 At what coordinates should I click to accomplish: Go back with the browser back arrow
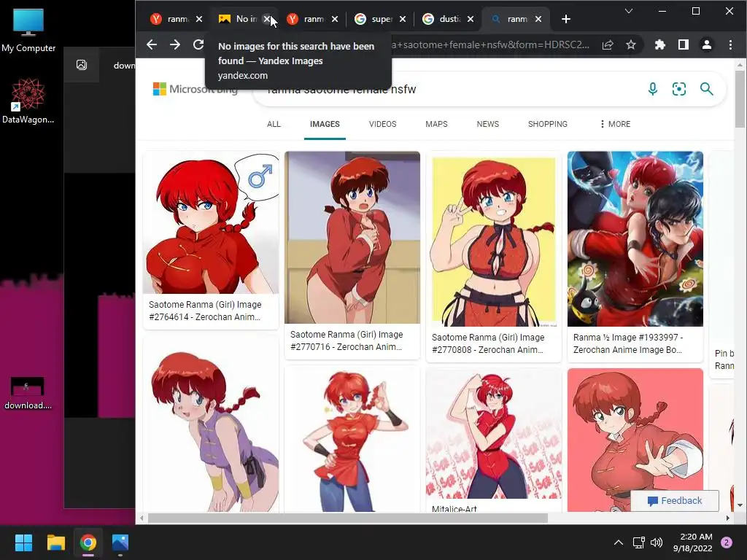coord(152,44)
